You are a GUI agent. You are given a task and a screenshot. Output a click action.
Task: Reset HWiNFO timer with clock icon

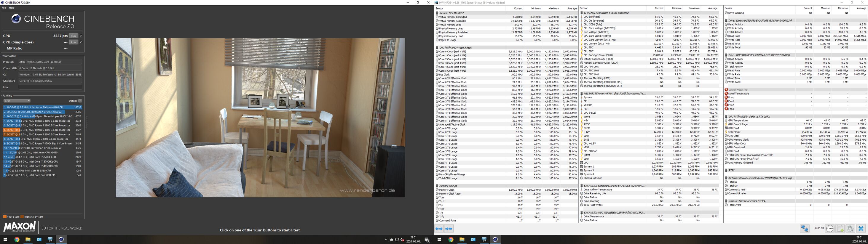829,229
